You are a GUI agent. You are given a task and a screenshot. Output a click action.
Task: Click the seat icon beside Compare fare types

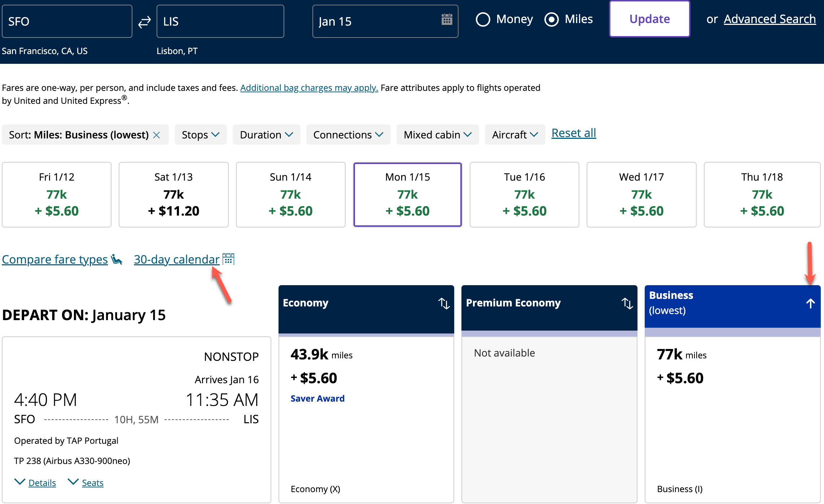[117, 259]
